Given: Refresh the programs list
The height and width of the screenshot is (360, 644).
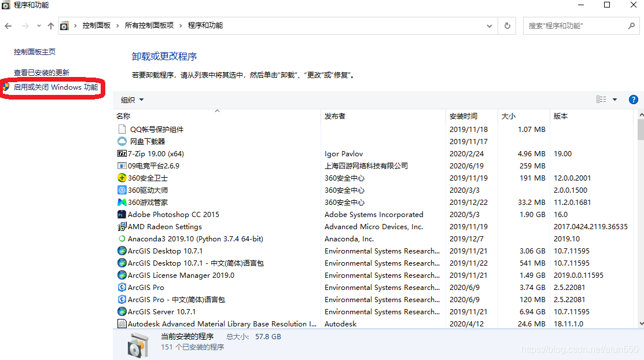Looking at the screenshot, I should pyautogui.click(x=507, y=26).
